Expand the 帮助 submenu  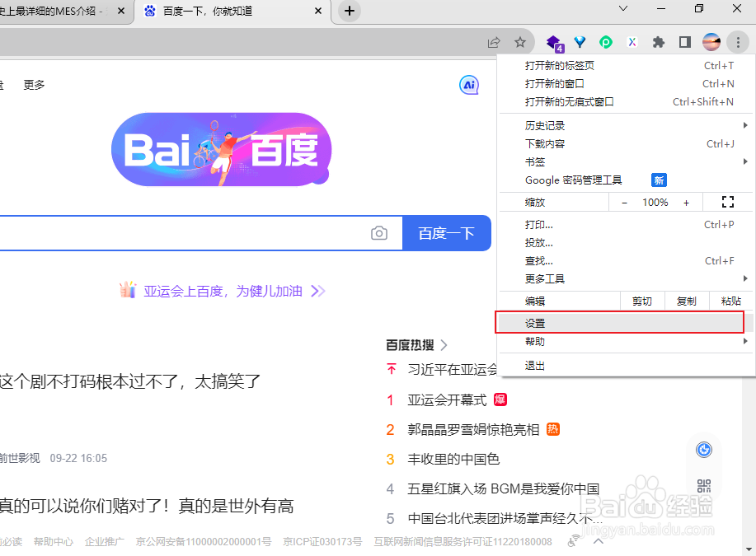626,342
